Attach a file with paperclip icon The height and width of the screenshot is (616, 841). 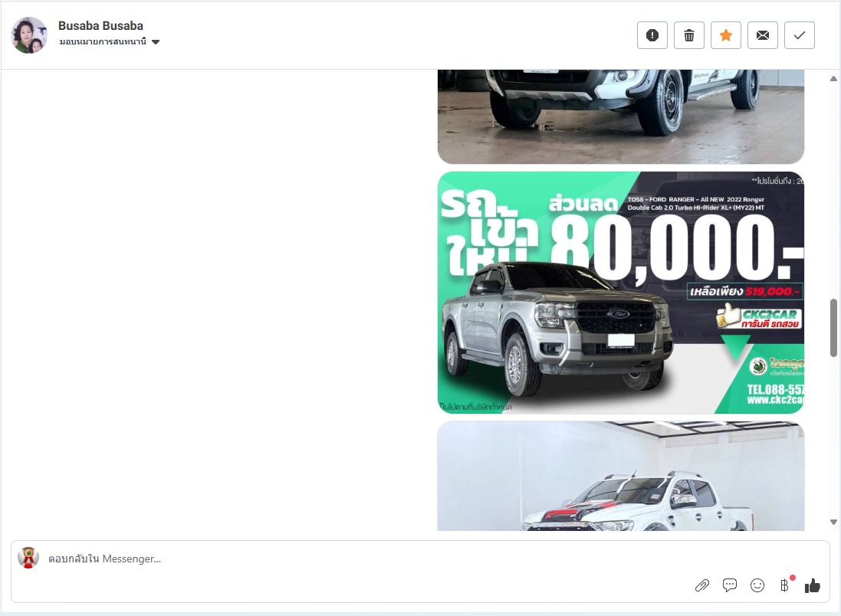[x=701, y=585]
